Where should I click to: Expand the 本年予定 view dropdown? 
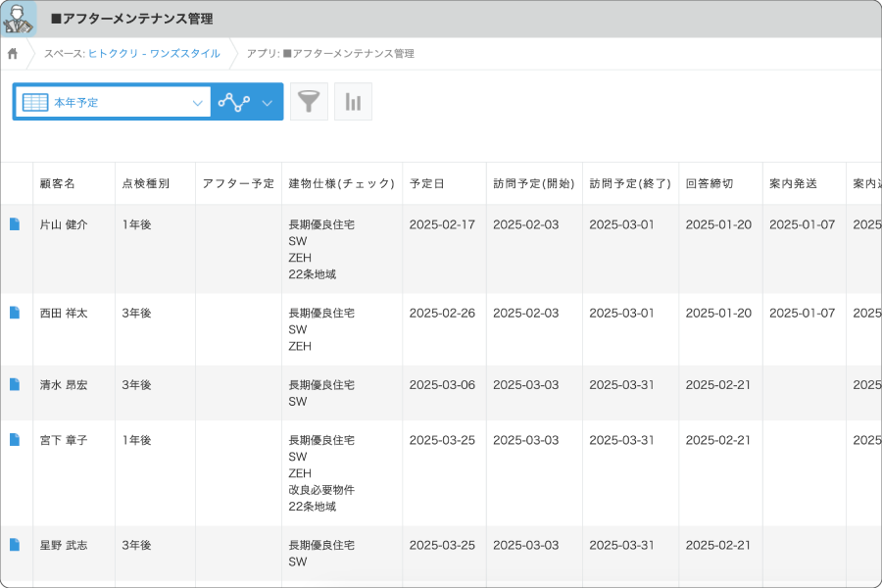[197, 102]
